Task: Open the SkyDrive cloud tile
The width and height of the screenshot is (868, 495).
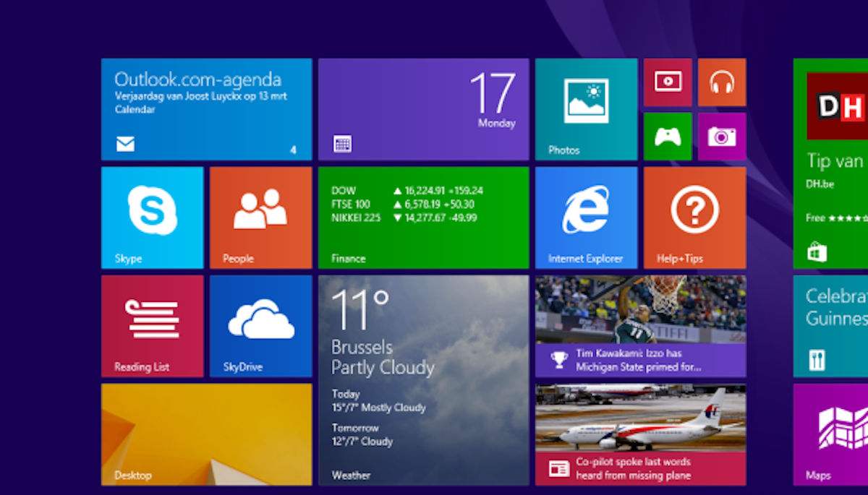Action: pos(260,327)
